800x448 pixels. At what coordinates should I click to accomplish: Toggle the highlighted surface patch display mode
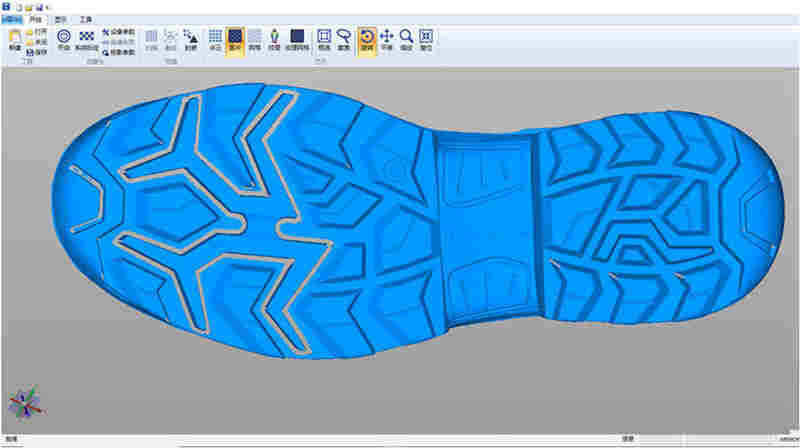pyautogui.click(x=235, y=37)
